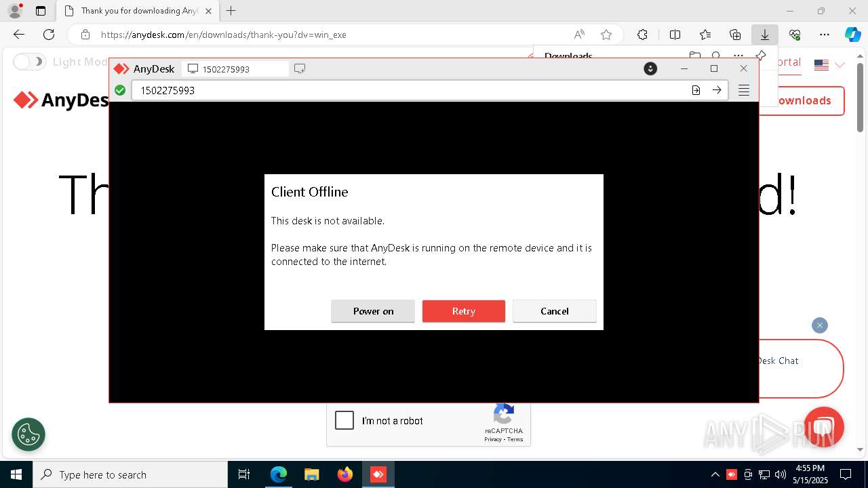Image resolution: width=868 pixels, height=488 pixels.
Task: Open AnyDesk hamburger menu
Action: click(x=744, y=90)
